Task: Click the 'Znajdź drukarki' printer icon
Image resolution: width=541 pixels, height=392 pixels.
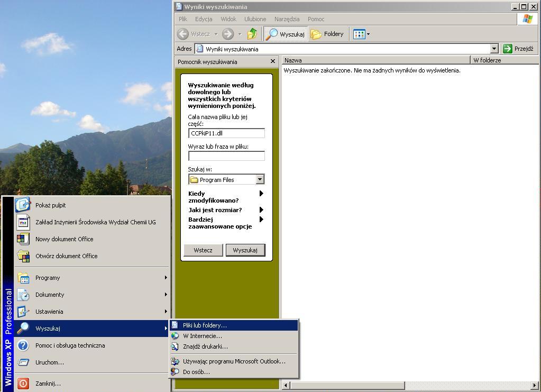Action: coord(175,347)
